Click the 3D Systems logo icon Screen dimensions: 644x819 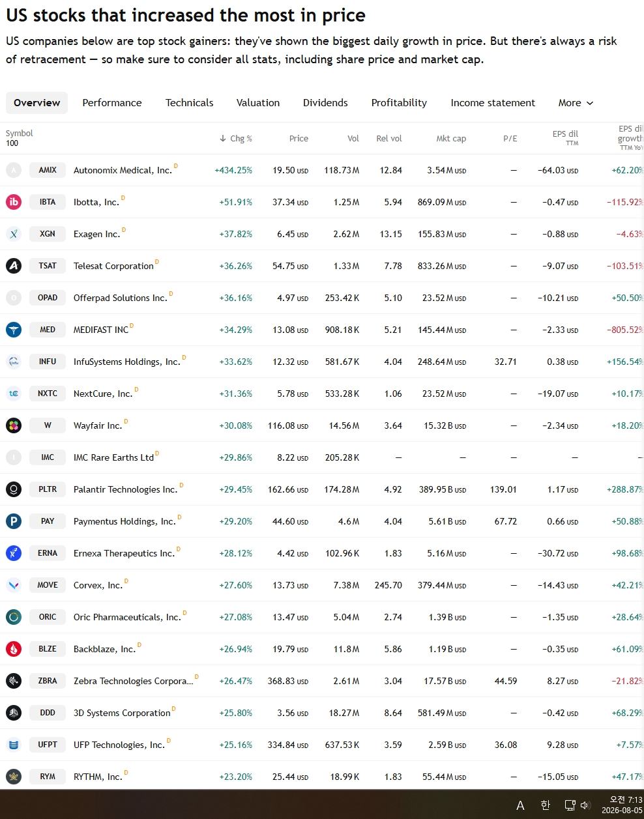click(14, 713)
